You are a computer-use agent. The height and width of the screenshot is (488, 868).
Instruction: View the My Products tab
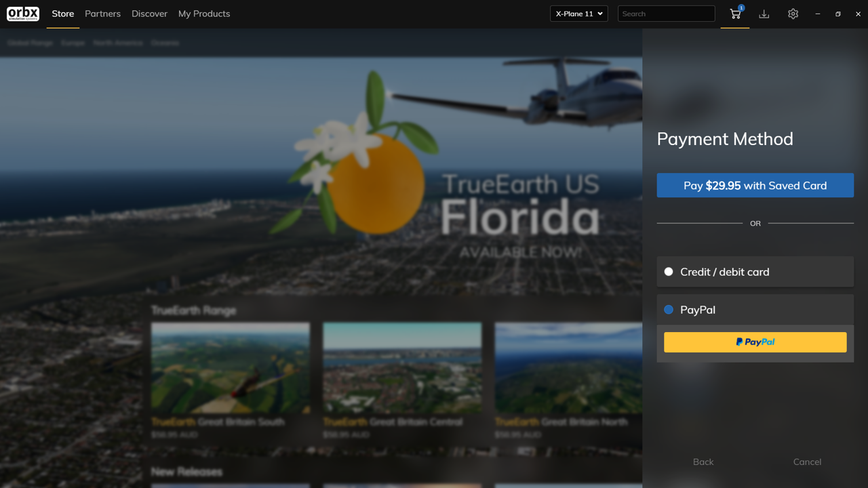coord(204,14)
